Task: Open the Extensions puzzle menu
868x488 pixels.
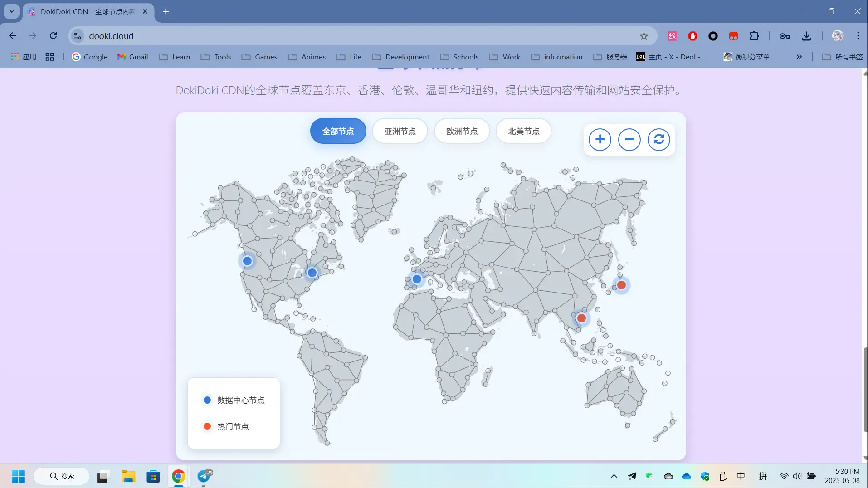Action: [x=754, y=36]
